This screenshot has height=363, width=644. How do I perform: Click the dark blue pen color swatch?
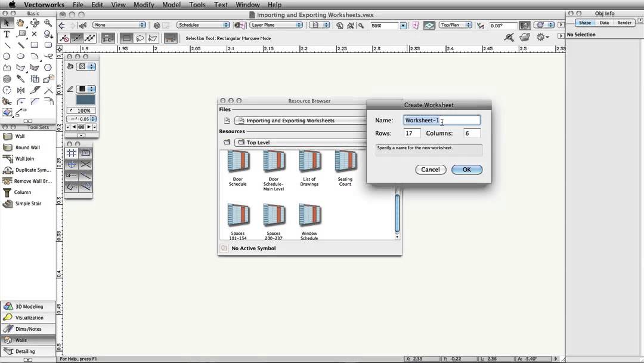point(85,100)
